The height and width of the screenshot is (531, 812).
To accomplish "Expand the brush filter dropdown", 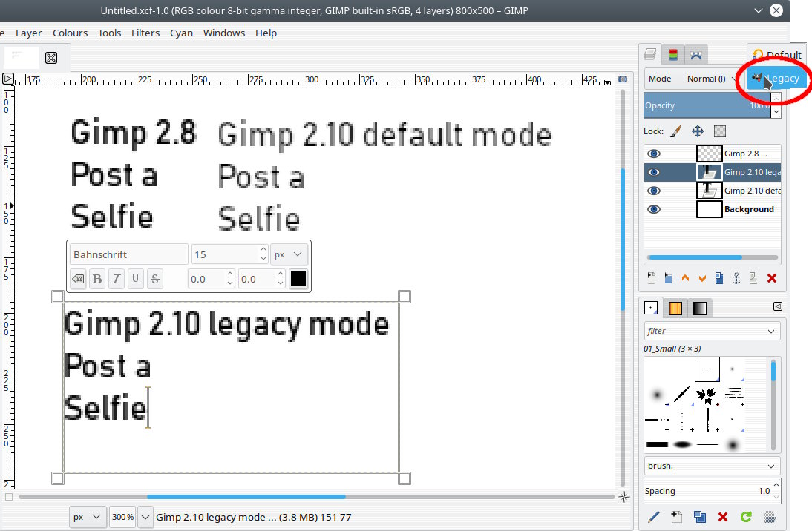I will tap(771, 332).
